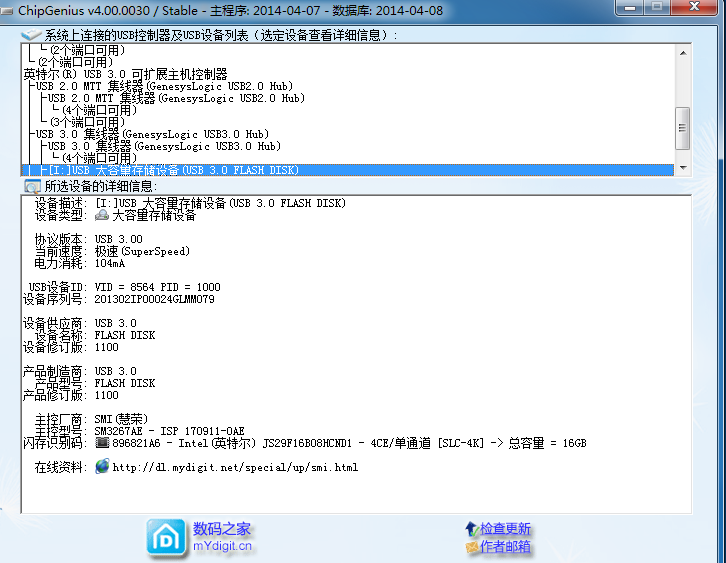Click the globe icon beside the online URL
Screen dimensions: 726x563
102,467
